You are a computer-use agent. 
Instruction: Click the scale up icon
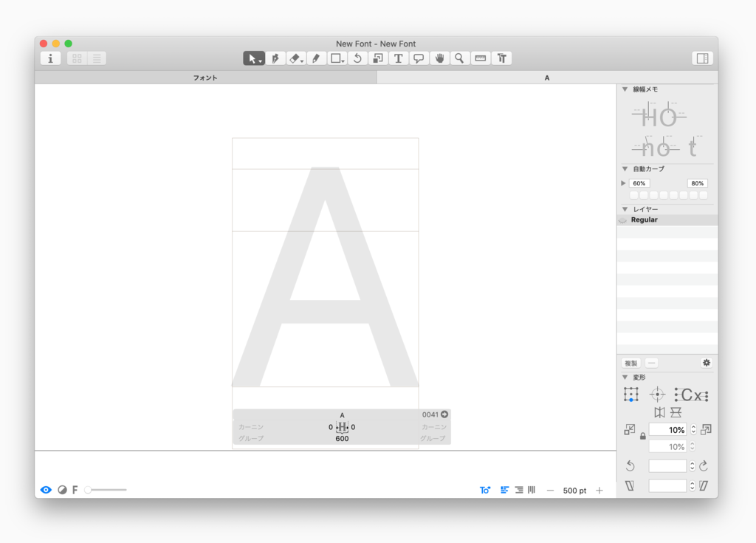pos(706,429)
